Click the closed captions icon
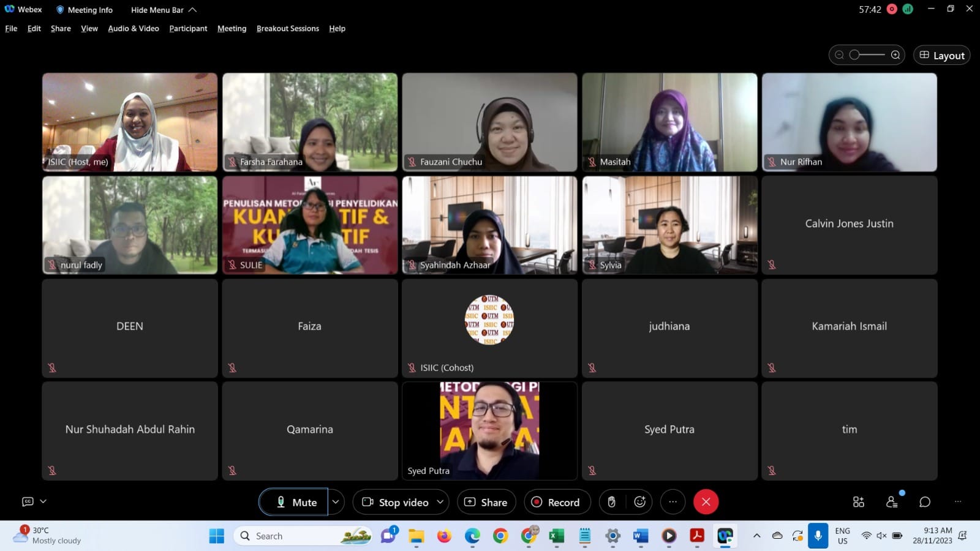Viewport: 980px width, 551px height. coord(28,501)
